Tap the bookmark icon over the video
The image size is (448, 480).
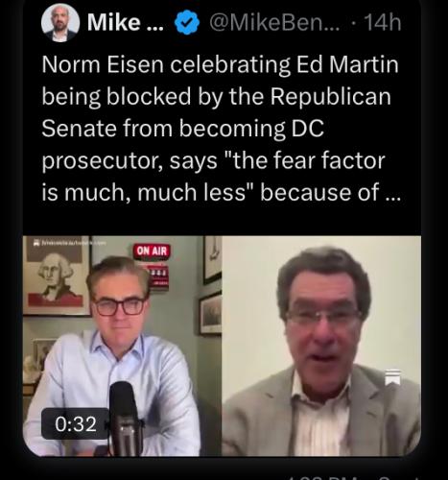tap(392, 377)
